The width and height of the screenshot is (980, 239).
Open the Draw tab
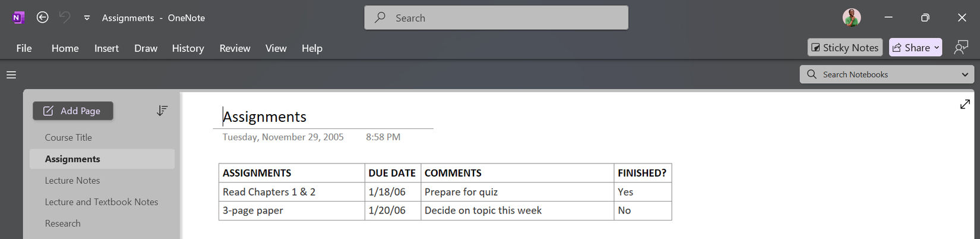pos(146,48)
